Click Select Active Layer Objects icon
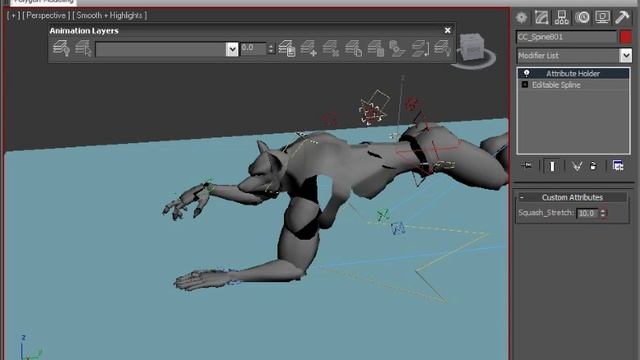Viewport: 640px width, 360px height. [83, 49]
